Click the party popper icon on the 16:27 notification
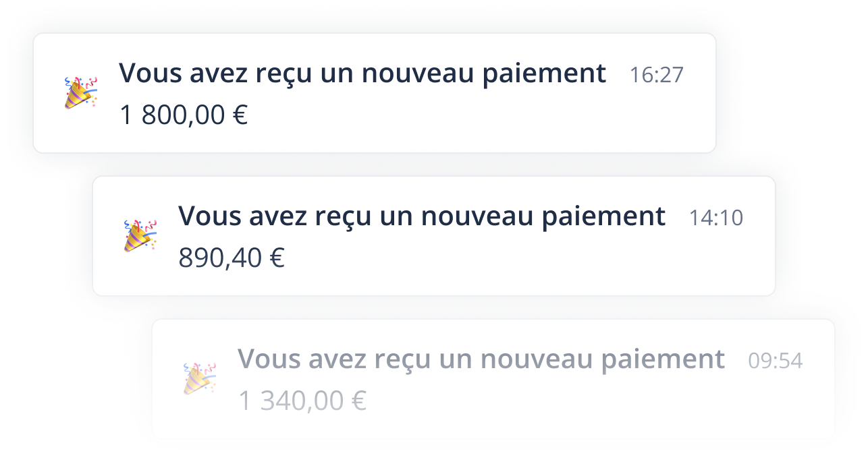This screenshot has width=868, height=472. point(81,93)
